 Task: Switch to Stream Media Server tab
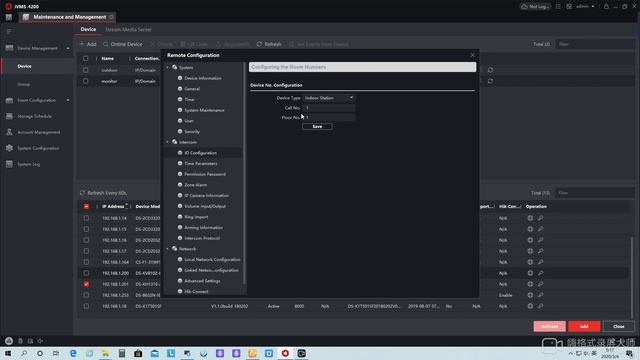128,29
